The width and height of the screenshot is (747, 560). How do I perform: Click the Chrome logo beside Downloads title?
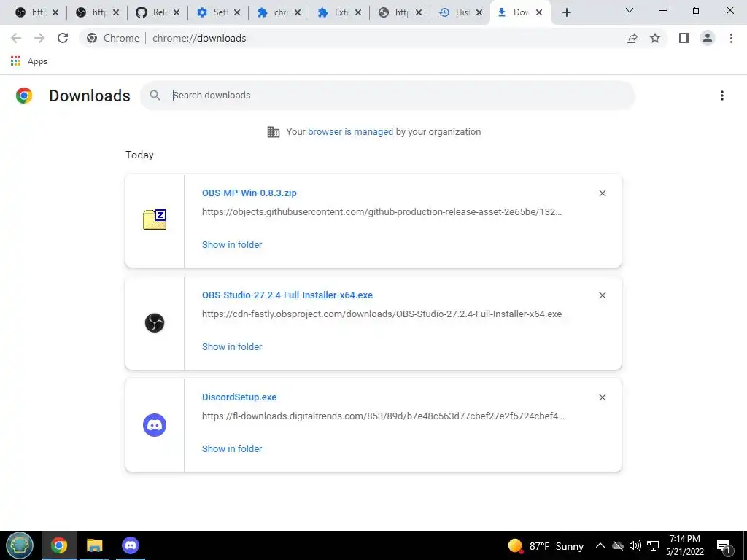24,96
